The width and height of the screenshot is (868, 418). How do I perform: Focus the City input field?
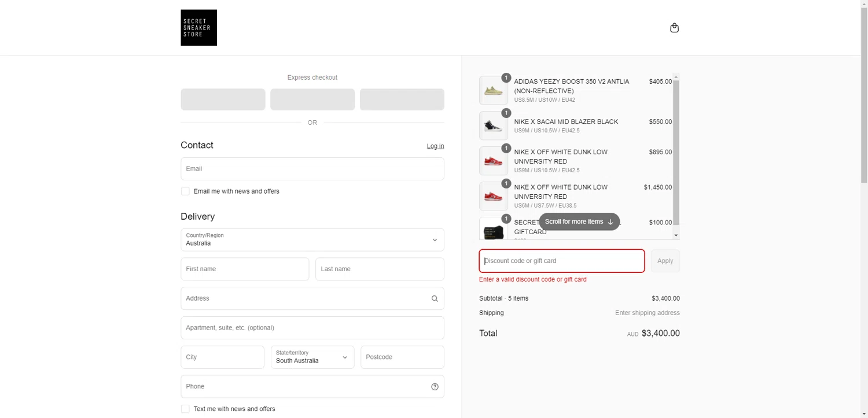tap(223, 357)
